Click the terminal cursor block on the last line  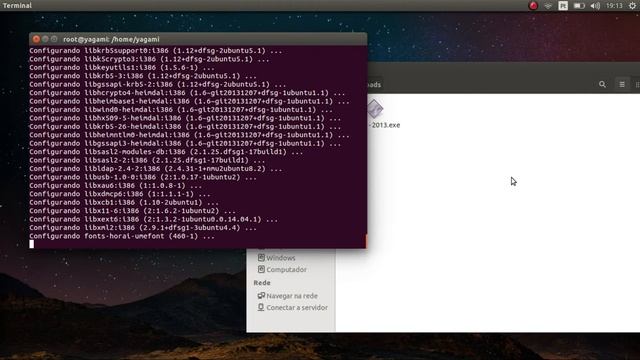pos(32,244)
